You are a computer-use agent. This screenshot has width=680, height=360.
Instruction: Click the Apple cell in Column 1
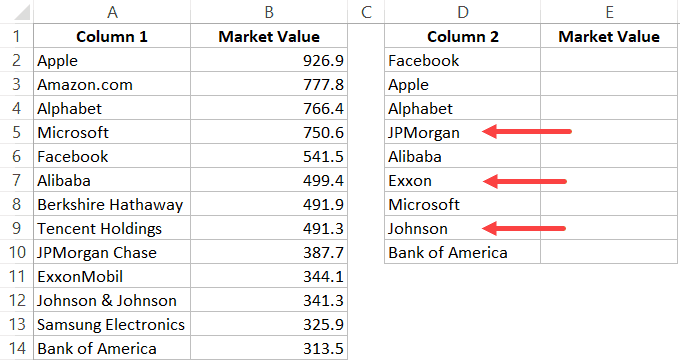(x=112, y=60)
